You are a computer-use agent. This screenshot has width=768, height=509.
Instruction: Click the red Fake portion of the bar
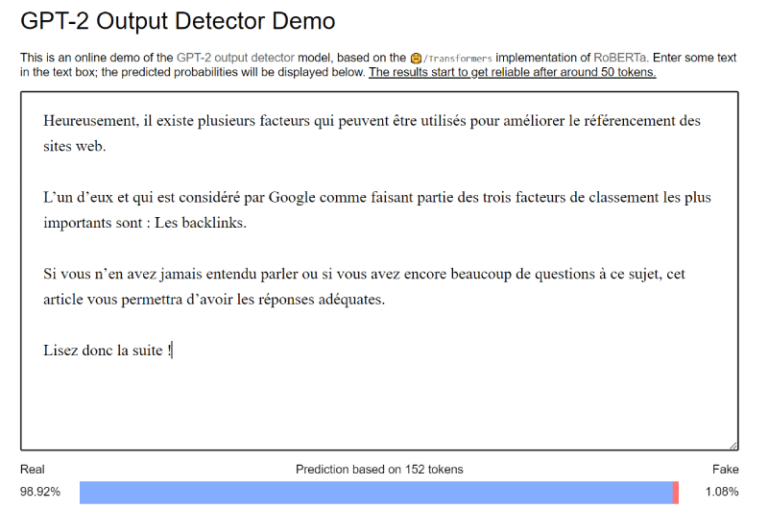tap(676, 492)
